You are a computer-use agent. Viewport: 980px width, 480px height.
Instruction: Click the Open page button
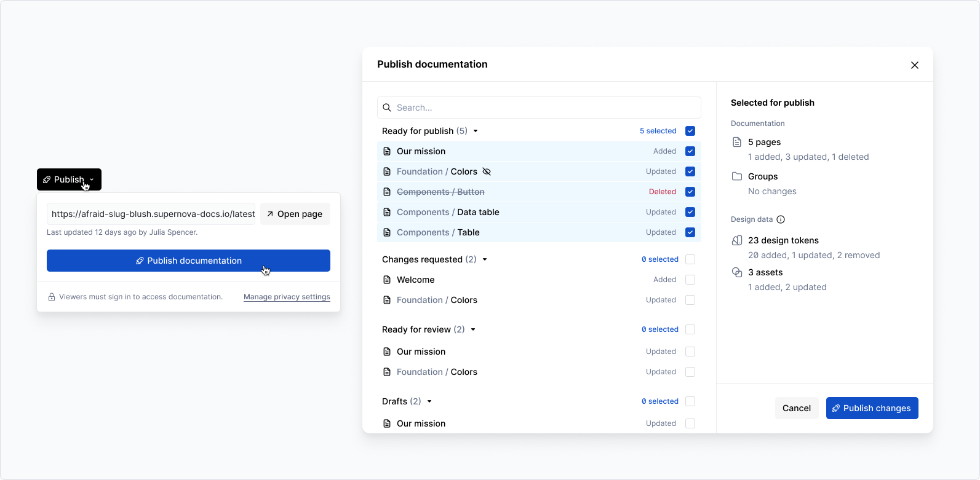point(295,214)
